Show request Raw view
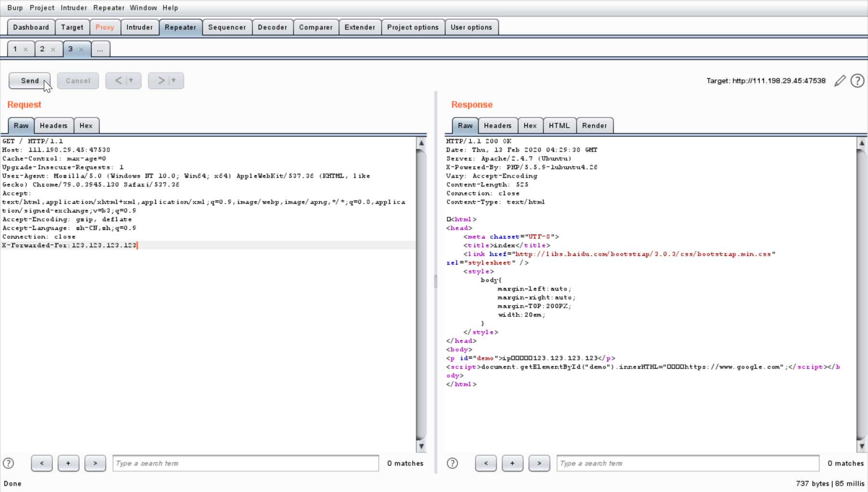 21,125
